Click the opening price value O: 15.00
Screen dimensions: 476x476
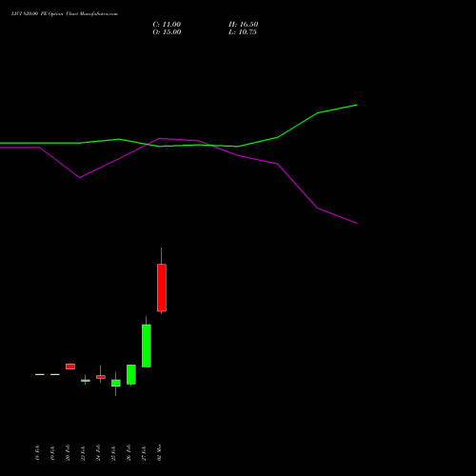point(167,32)
